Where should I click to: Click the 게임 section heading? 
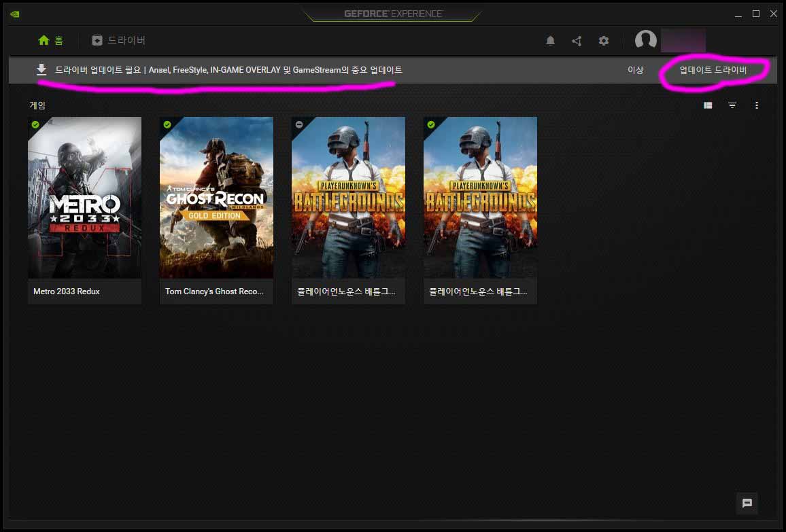pyautogui.click(x=37, y=105)
